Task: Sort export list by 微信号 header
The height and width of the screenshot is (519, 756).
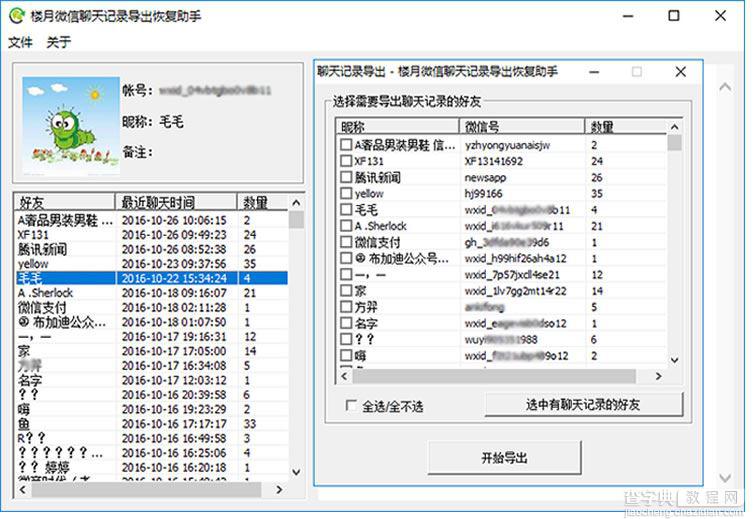Action: click(x=522, y=127)
